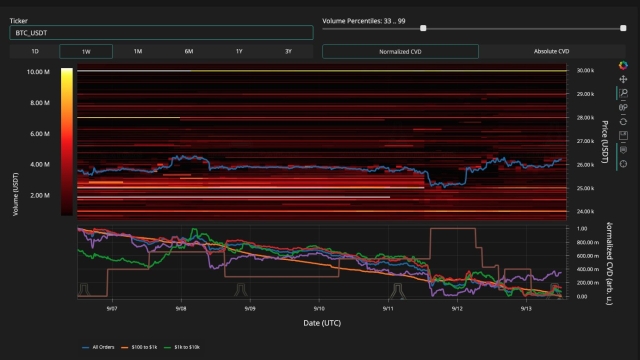
Task: Grab the upper volume percentile slider handle
Action: [x=623, y=28]
